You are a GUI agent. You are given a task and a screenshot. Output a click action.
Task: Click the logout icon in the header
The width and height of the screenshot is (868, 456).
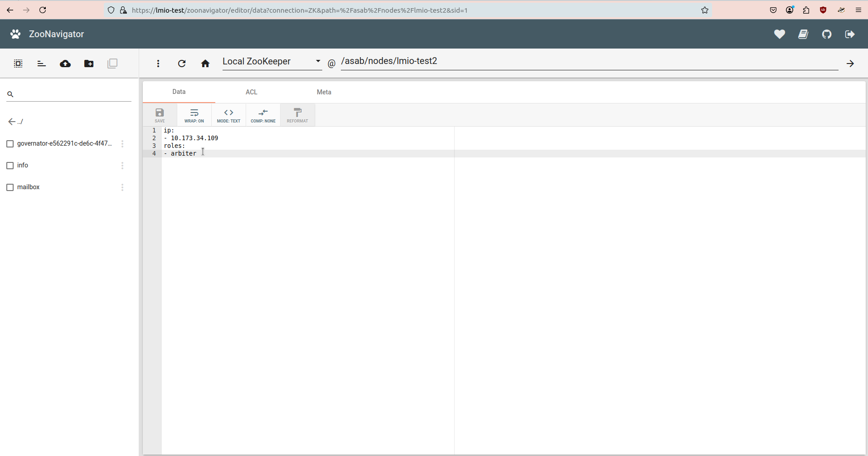pos(850,34)
